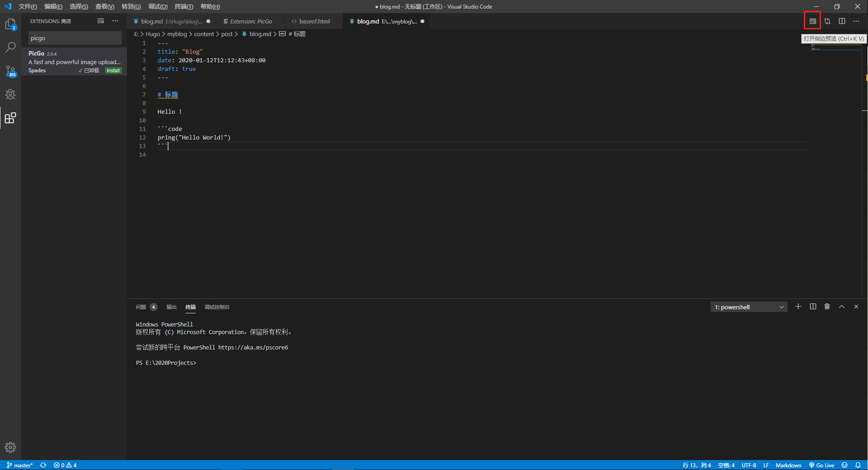Clear extensions search results icon
The width and height of the screenshot is (868, 470).
click(101, 21)
